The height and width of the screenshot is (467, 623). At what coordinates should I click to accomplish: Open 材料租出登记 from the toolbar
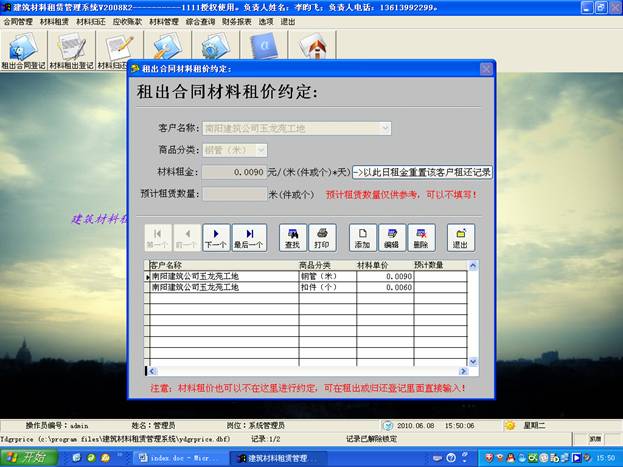[x=71, y=50]
